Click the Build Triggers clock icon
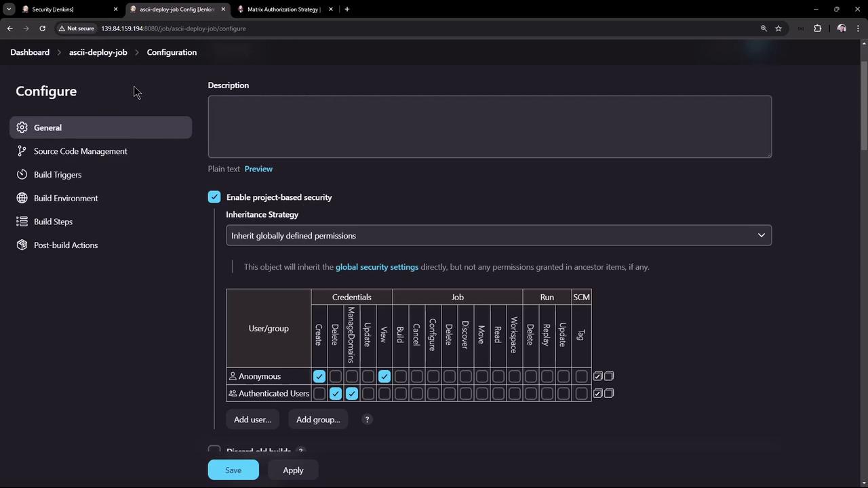868x488 pixels. click(22, 174)
